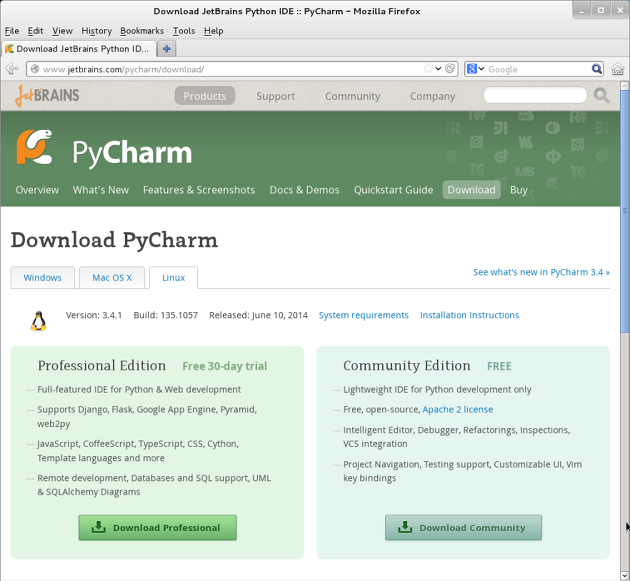Click the Google search magnifier icon
The height and width of the screenshot is (581, 630).
597,69
